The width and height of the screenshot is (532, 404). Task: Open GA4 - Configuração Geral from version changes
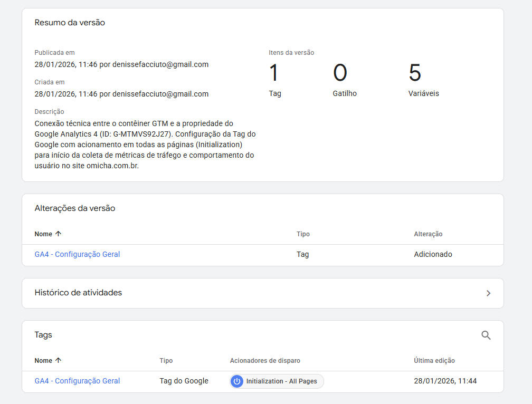coord(77,254)
